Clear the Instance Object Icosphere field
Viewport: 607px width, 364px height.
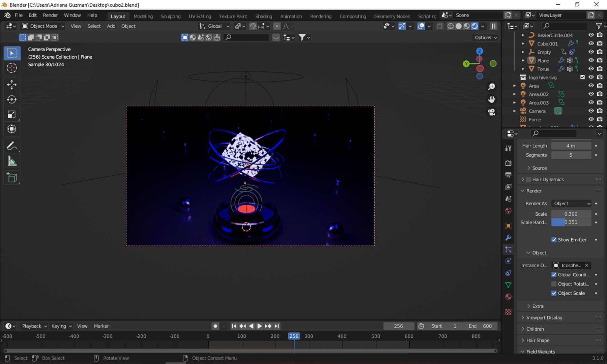(587, 265)
